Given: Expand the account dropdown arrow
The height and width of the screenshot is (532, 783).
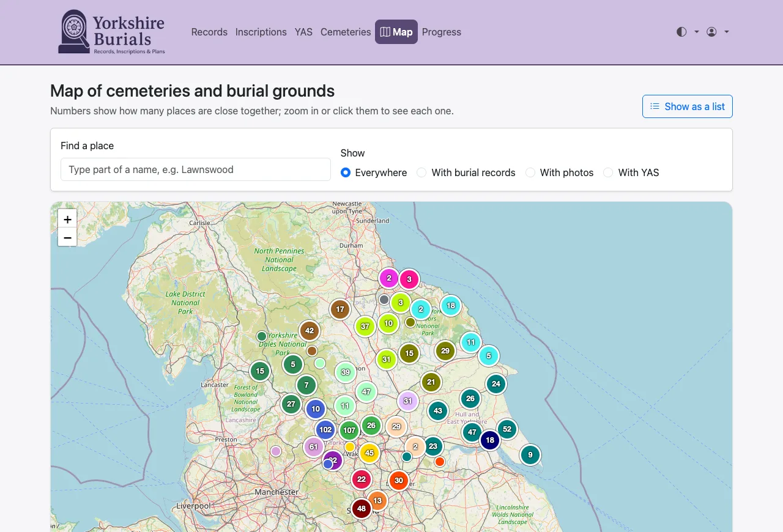Looking at the screenshot, I should 727,32.
